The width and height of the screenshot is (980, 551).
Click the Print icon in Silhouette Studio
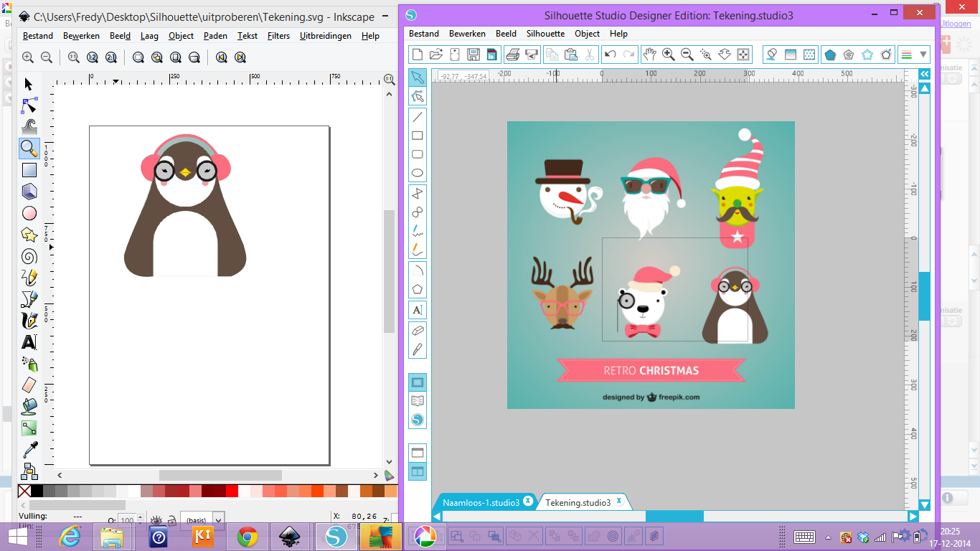coord(512,55)
